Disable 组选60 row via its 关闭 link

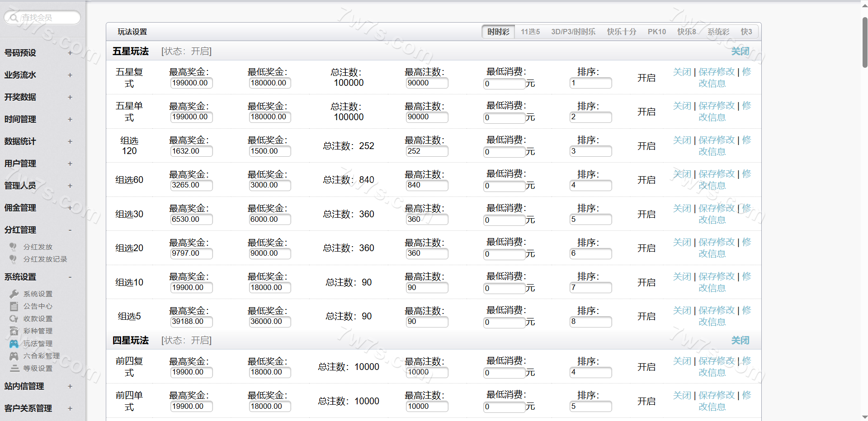point(682,174)
